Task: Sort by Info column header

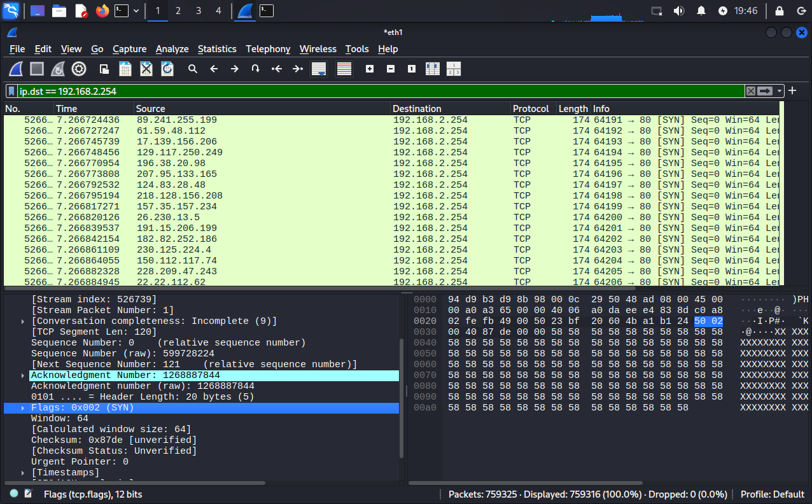Action: (685, 109)
